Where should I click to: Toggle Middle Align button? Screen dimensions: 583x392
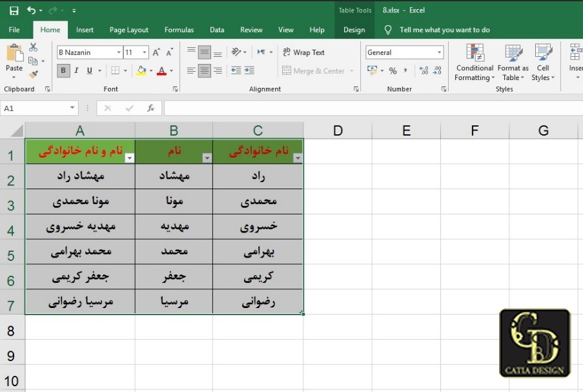204,52
